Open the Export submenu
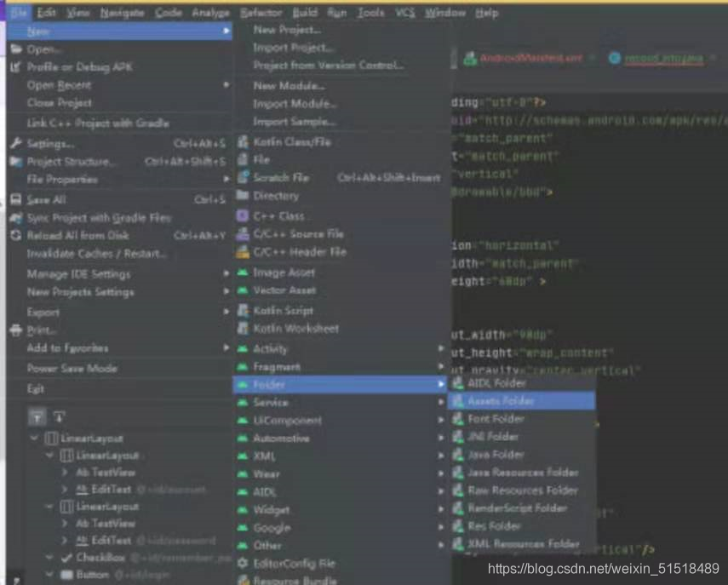Image resolution: width=728 pixels, height=585 pixels. pos(120,312)
